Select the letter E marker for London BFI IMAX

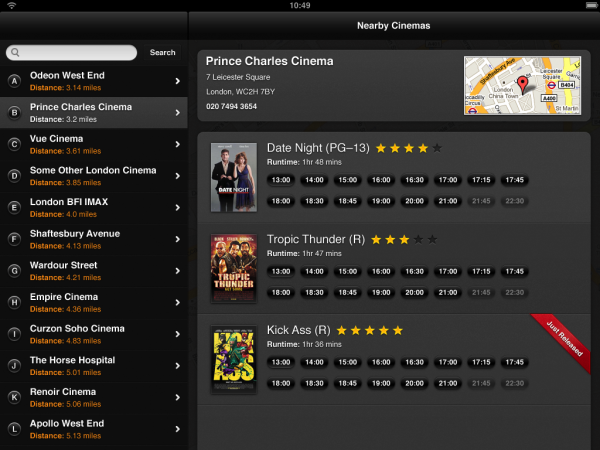click(x=14, y=208)
